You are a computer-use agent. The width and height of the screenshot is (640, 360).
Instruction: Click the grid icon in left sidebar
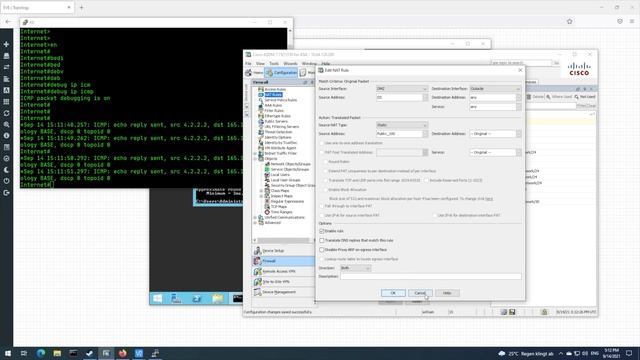(x=6, y=102)
